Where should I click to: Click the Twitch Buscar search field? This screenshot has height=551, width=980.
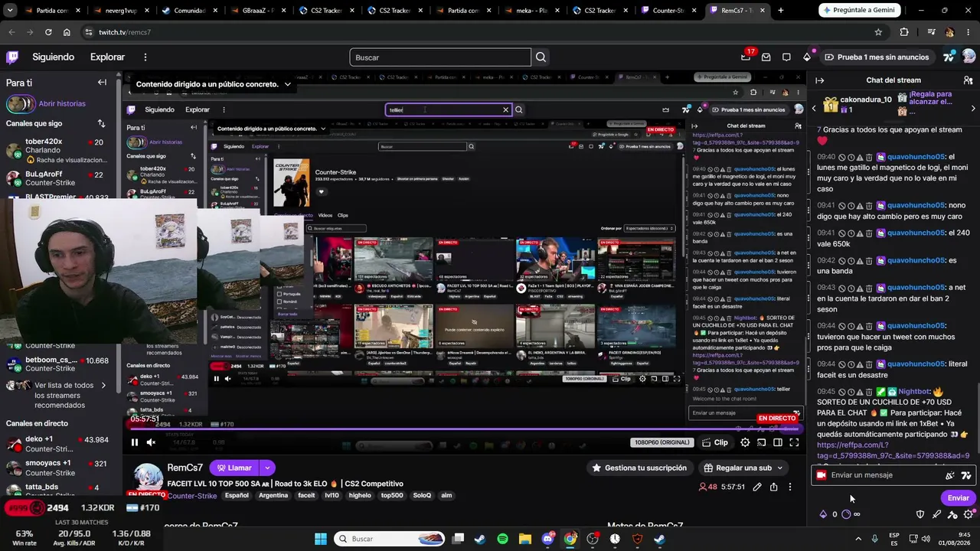pyautogui.click(x=440, y=57)
